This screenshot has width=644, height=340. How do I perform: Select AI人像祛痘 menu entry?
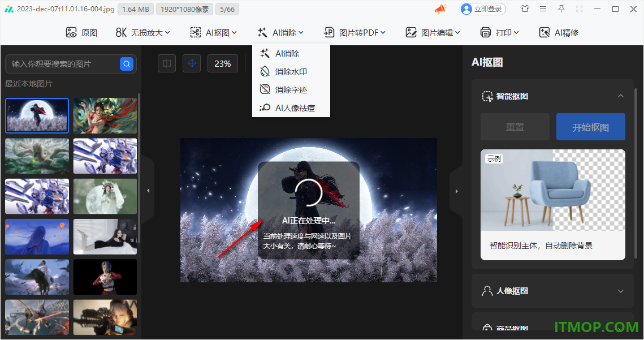click(291, 107)
